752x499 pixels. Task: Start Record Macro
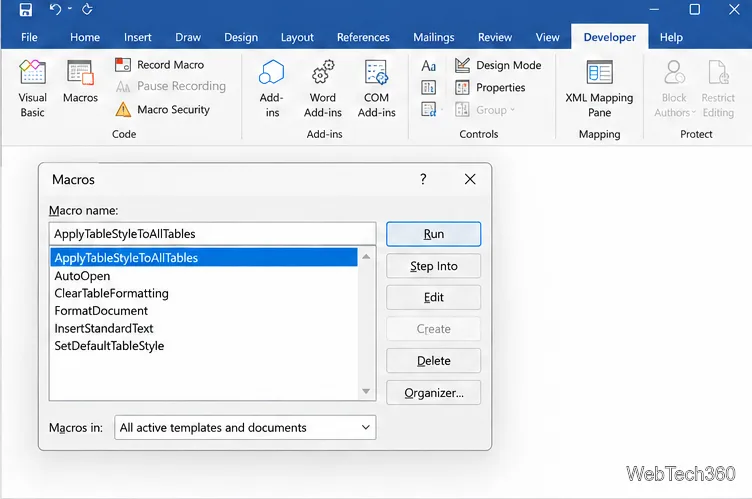pyautogui.click(x=160, y=65)
